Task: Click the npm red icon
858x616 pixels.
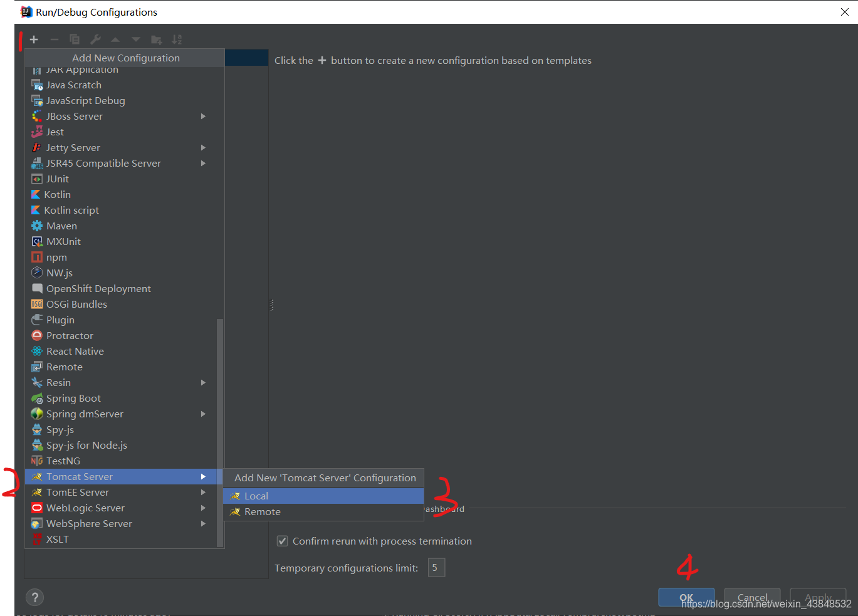Action: (37, 257)
